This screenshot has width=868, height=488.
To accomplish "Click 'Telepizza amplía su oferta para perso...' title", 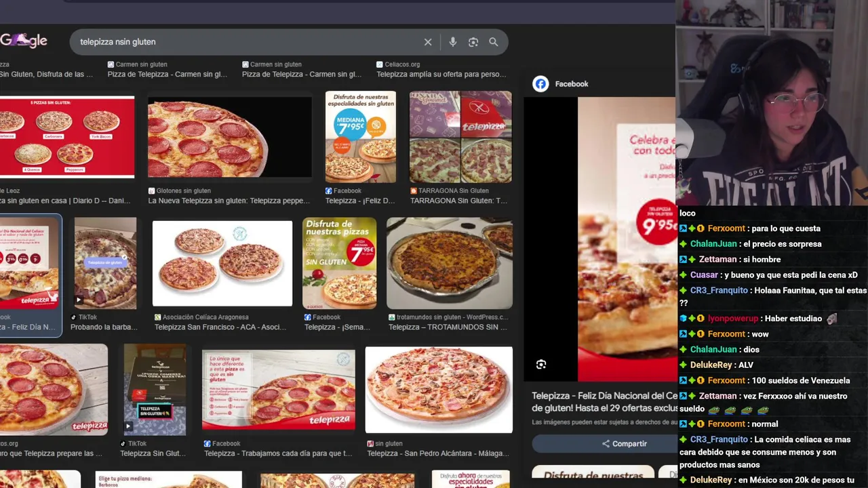I will (x=441, y=75).
